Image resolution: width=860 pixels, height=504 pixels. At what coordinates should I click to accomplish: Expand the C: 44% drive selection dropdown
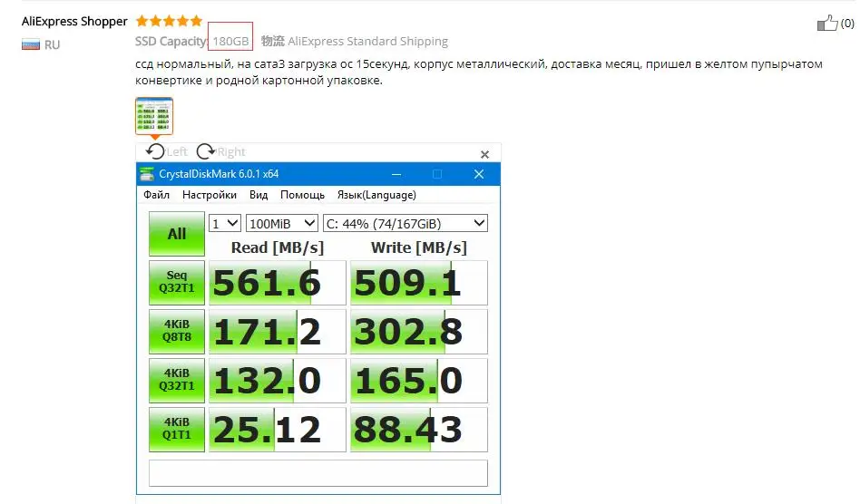(x=406, y=224)
